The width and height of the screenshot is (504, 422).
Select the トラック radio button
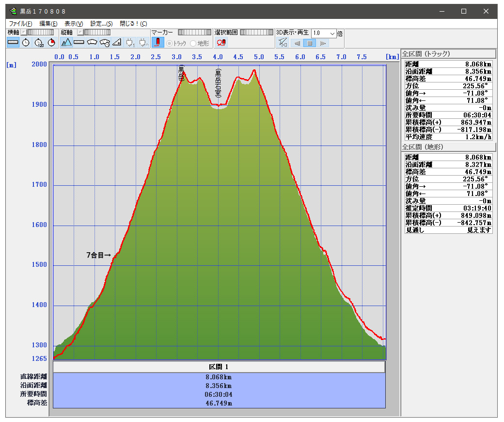click(170, 43)
